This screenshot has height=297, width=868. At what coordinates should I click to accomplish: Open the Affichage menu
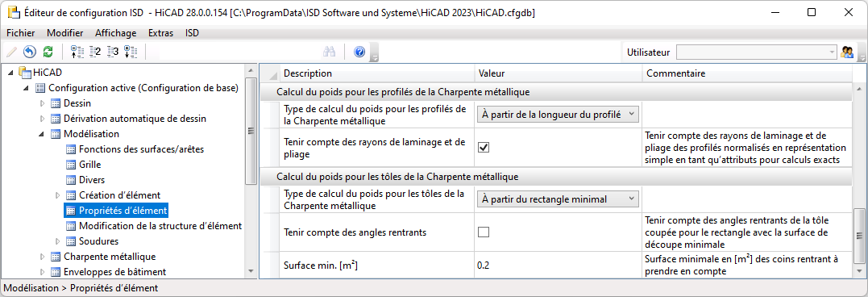(116, 33)
